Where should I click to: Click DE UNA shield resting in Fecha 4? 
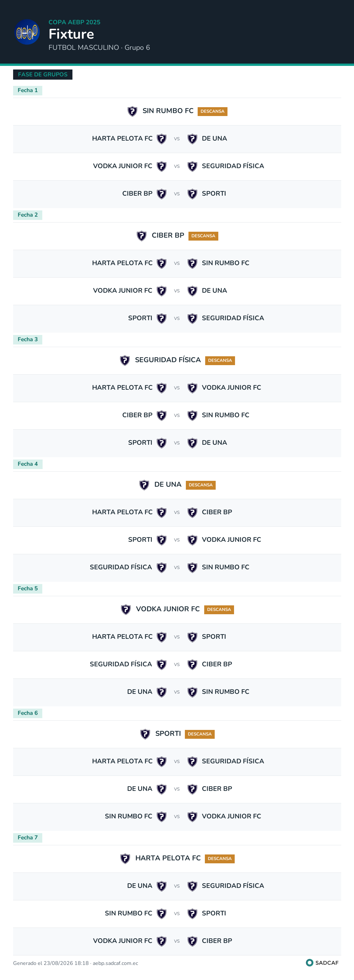pos(144,485)
